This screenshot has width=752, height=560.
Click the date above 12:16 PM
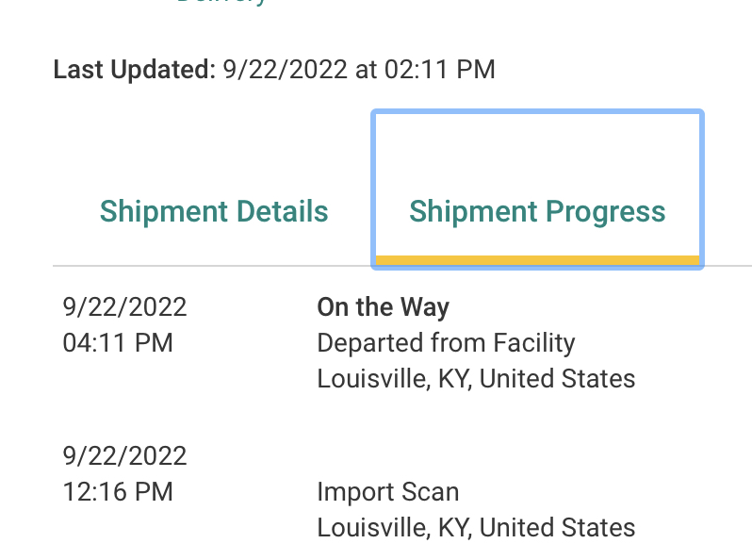point(124,455)
